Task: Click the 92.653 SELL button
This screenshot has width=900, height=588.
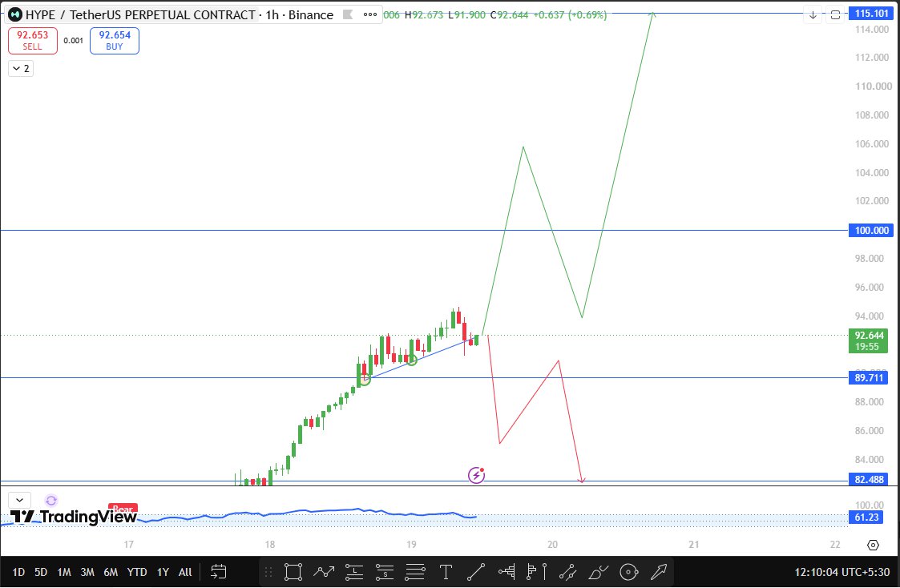Action: click(x=33, y=41)
